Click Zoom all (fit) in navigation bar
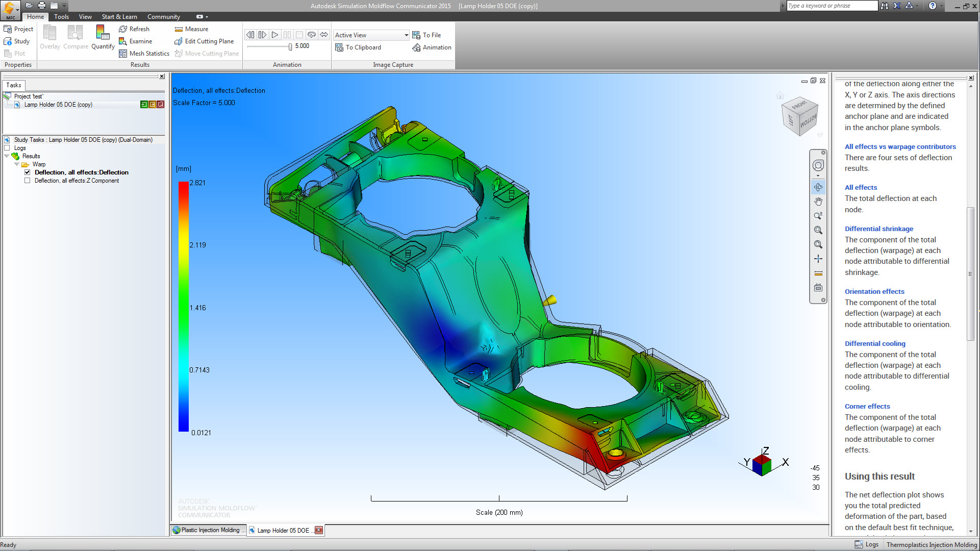The image size is (980, 551). [818, 244]
